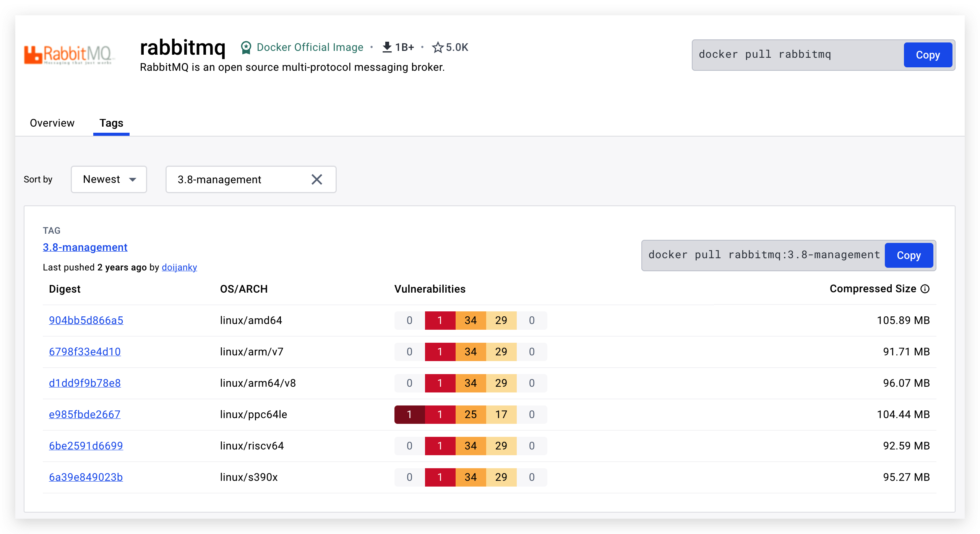
Task: Click the rabbitmq repository title
Action: point(183,48)
